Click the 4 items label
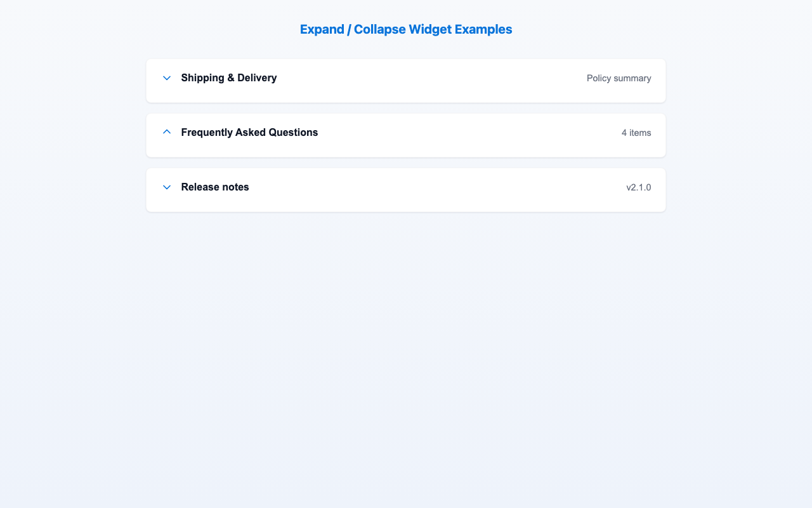Image resolution: width=812 pixels, height=508 pixels. point(636,133)
